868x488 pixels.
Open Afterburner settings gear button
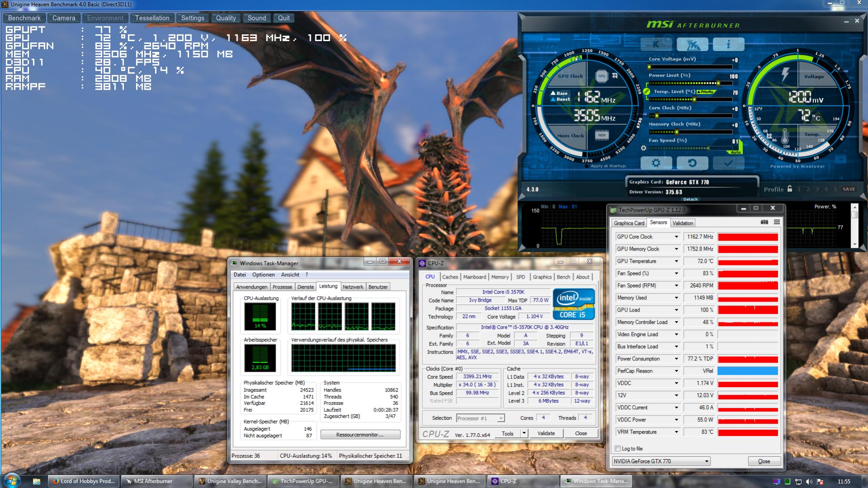(x=656, y=163)
